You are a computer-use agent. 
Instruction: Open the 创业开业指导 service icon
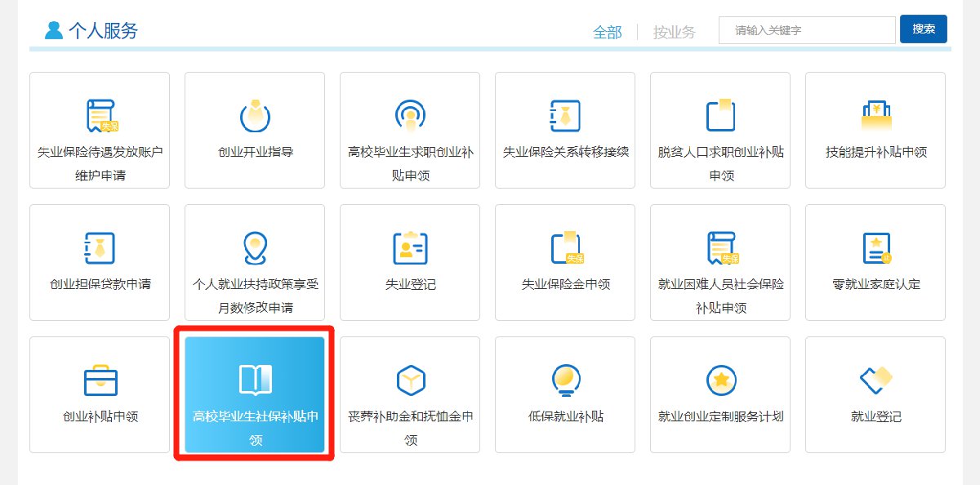(255, 116)
